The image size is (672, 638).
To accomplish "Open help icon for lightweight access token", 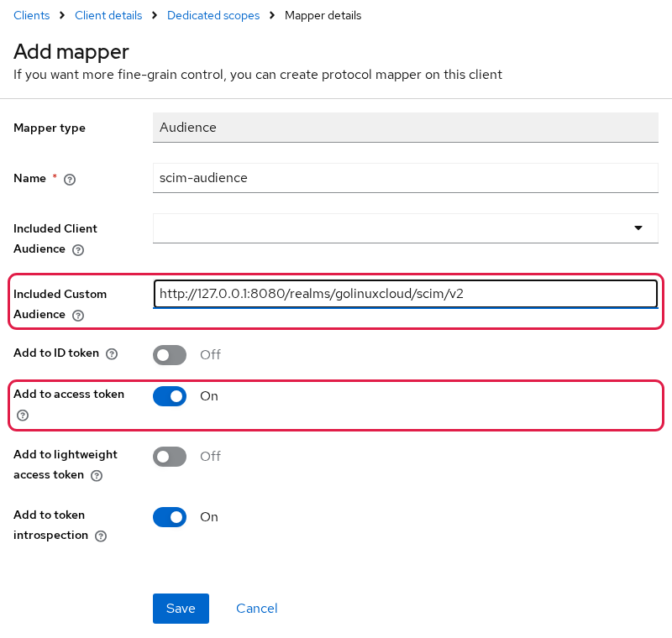I will point(97,476).
